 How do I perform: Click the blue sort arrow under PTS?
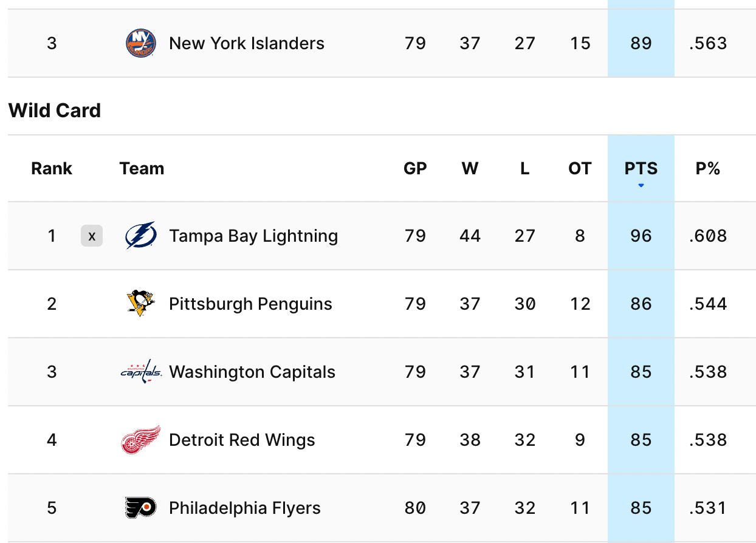(641, 185)
